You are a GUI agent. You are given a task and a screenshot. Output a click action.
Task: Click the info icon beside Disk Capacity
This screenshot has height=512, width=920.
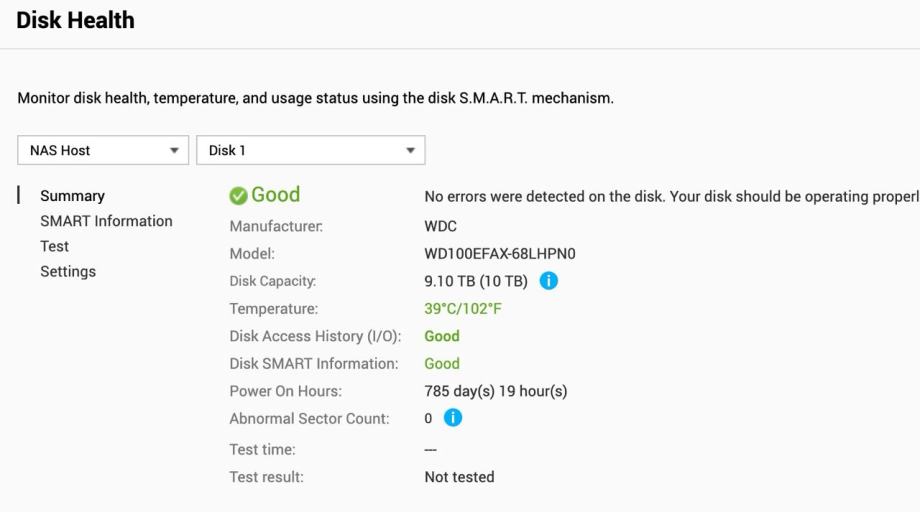pyautogui.click(x=548, y=281)
